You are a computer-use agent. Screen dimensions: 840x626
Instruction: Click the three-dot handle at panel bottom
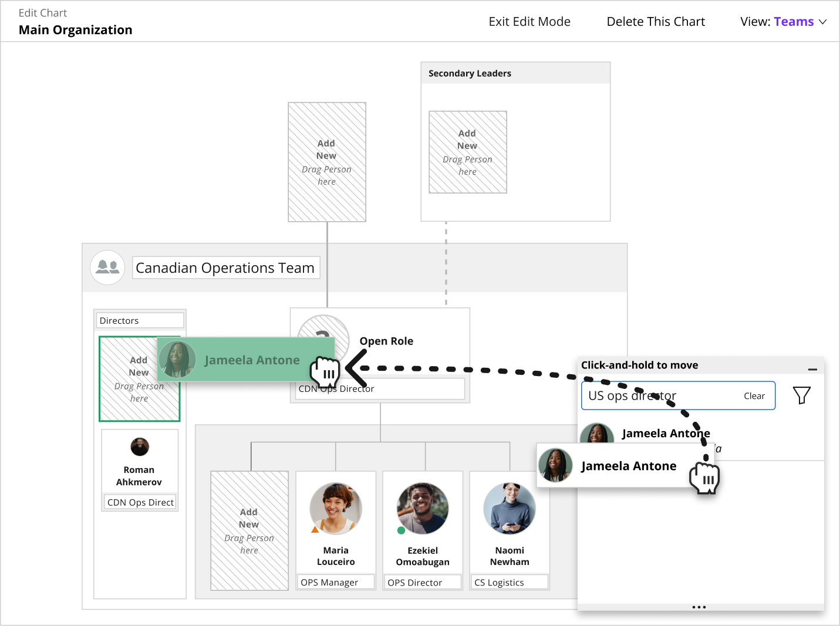699,607
